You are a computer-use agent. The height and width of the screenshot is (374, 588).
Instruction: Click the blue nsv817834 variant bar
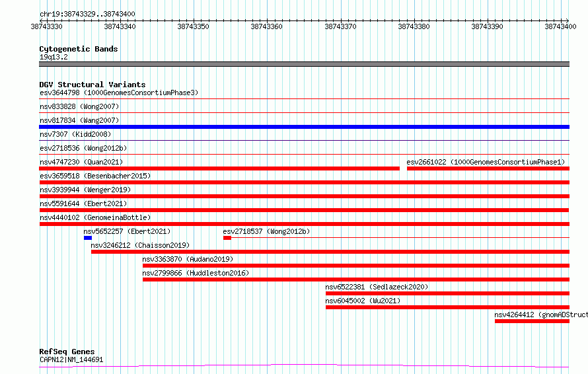(x=304, y=127)
